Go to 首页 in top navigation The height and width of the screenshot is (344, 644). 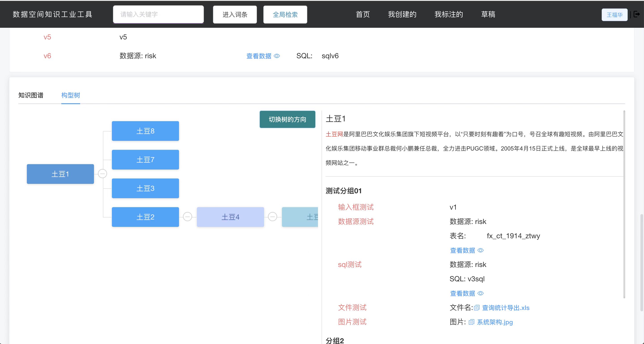click(363, 14)
